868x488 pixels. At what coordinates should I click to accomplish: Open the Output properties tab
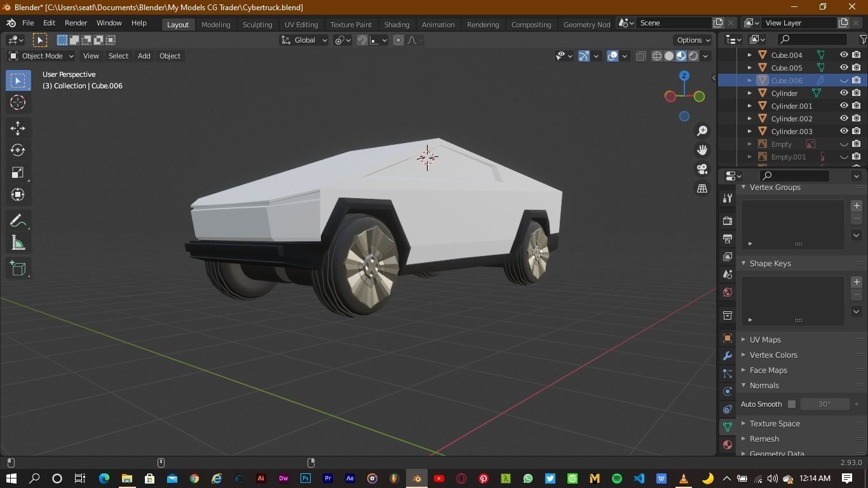coord(728,239)
